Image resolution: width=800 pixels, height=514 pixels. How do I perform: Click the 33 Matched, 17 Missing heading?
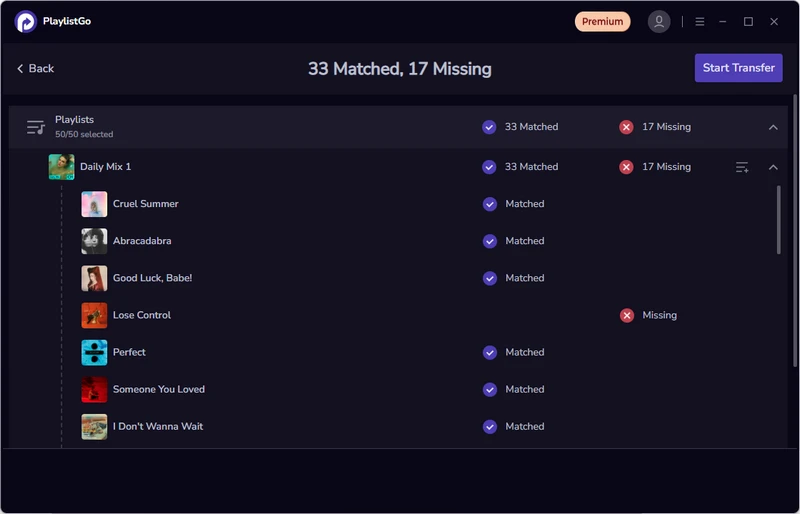click(399, 69)
